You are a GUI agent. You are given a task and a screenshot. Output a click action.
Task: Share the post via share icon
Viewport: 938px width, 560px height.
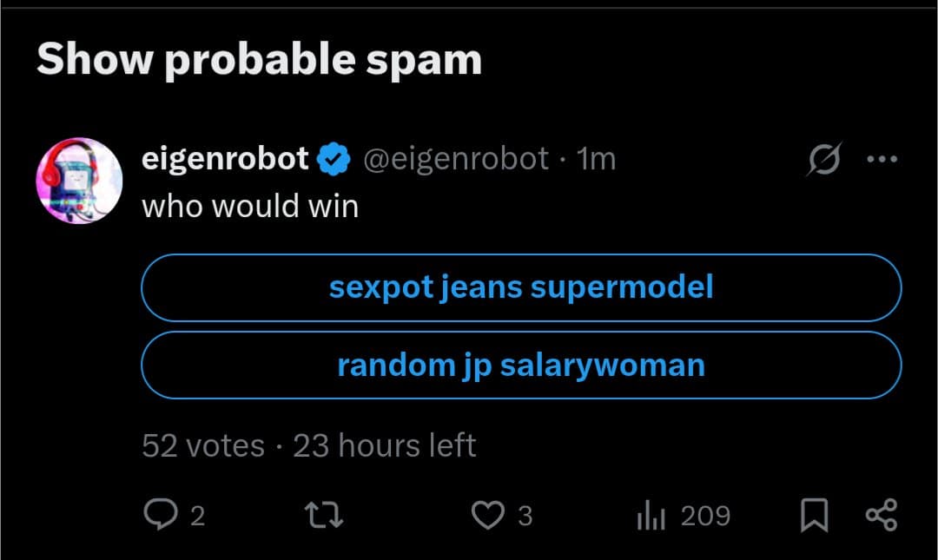tap(882, 517)
